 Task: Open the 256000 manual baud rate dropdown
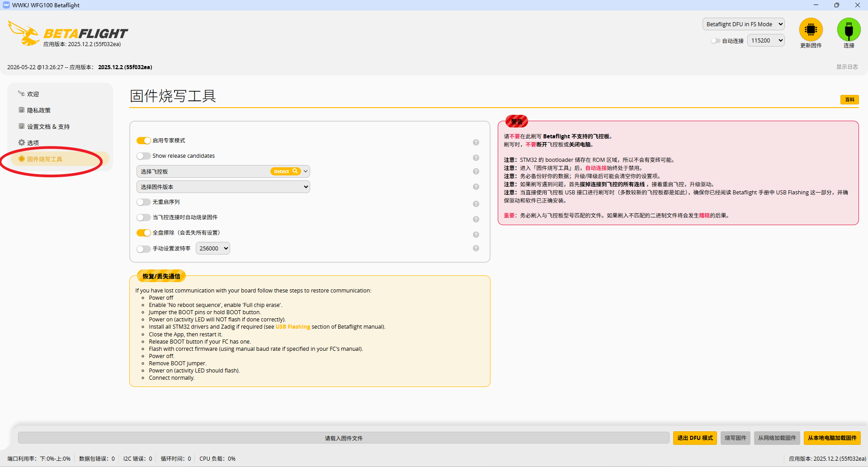pyautogui.click(x=213, y=248)
